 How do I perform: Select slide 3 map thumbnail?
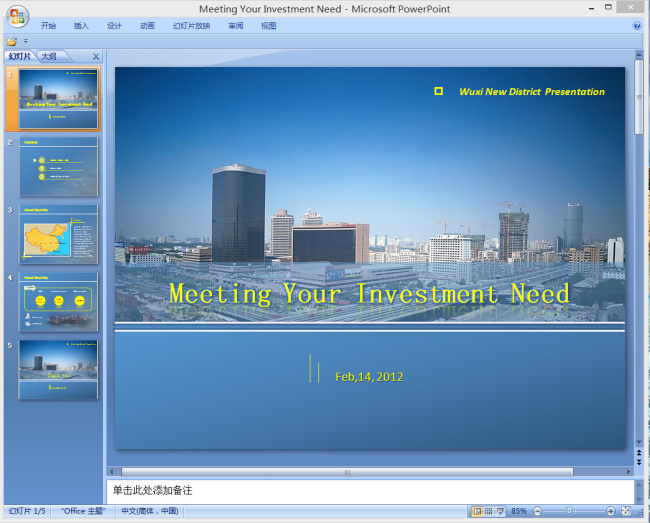[x=58, y=235]
